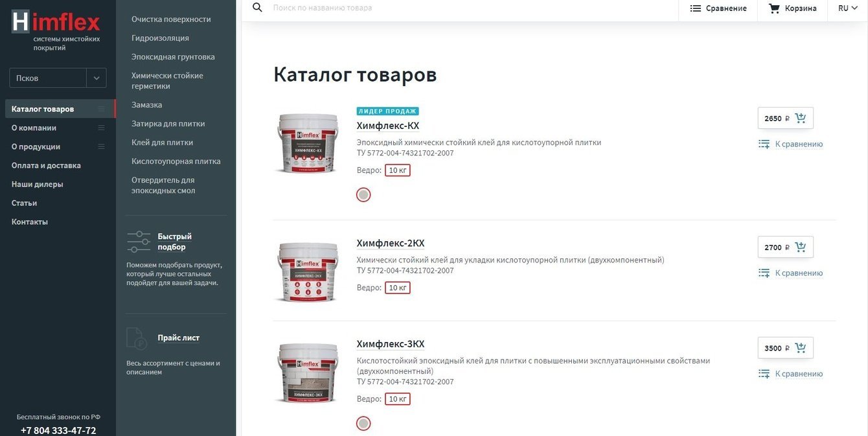Open the Корзина cart icon
Viewport: 868px width, 436px height.
coord(774,8)
